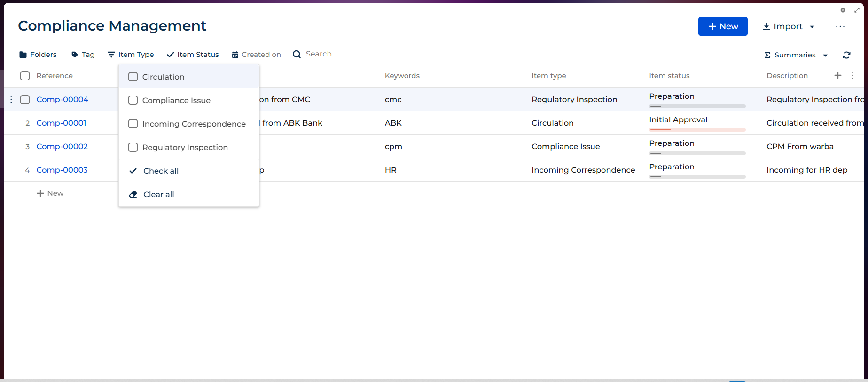Click the search magnifier icon
This screenshot has width=868, height=382.
pyautogui.click(x=297, y=54)
